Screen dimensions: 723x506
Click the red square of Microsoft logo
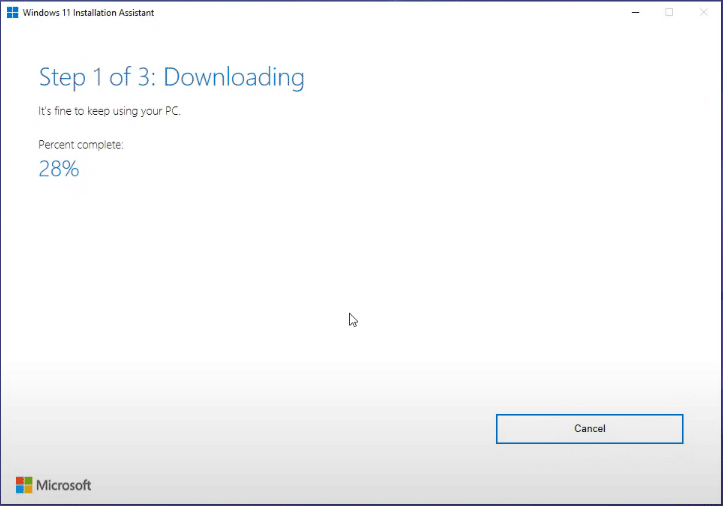coord(20,481)
